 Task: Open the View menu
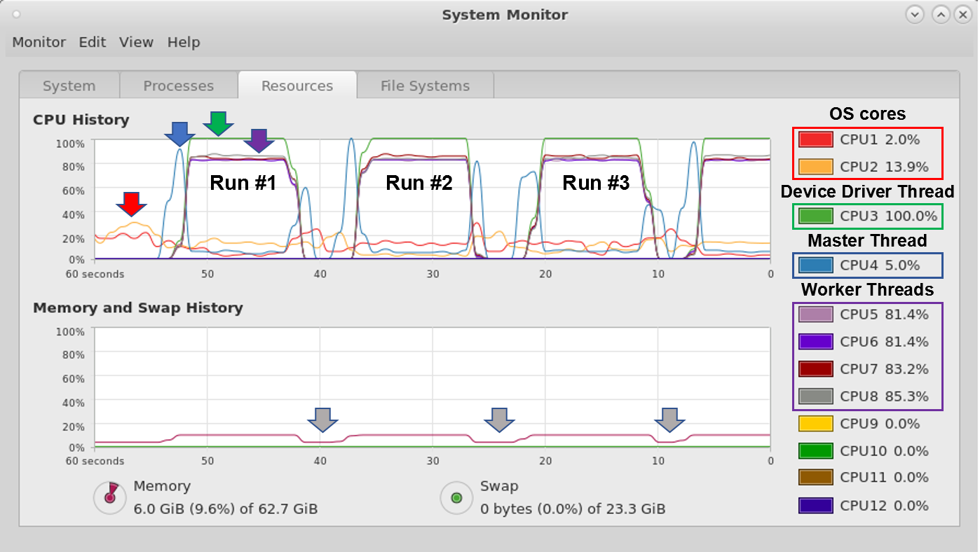[x=136, y=42]
